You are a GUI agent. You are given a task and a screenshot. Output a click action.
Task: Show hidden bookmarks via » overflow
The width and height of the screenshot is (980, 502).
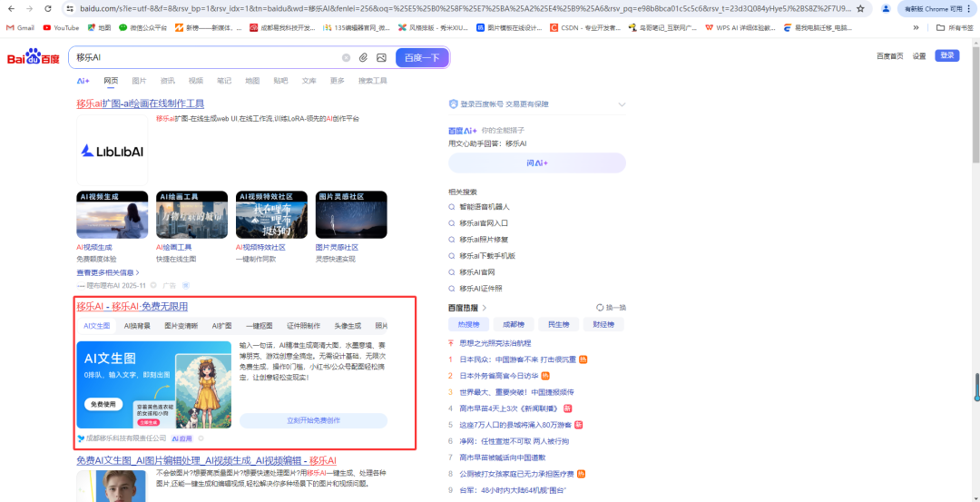pos(916,27)
